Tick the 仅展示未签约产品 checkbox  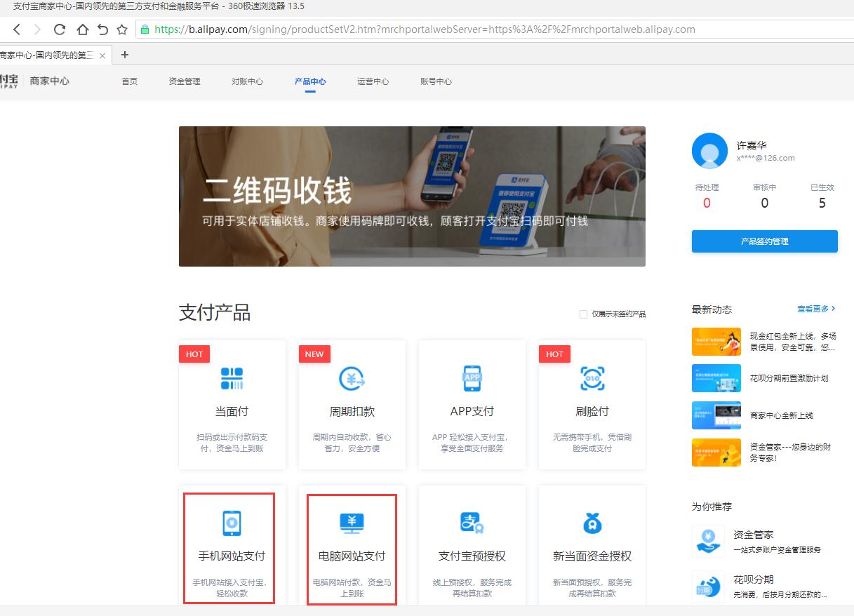(583, 314)
